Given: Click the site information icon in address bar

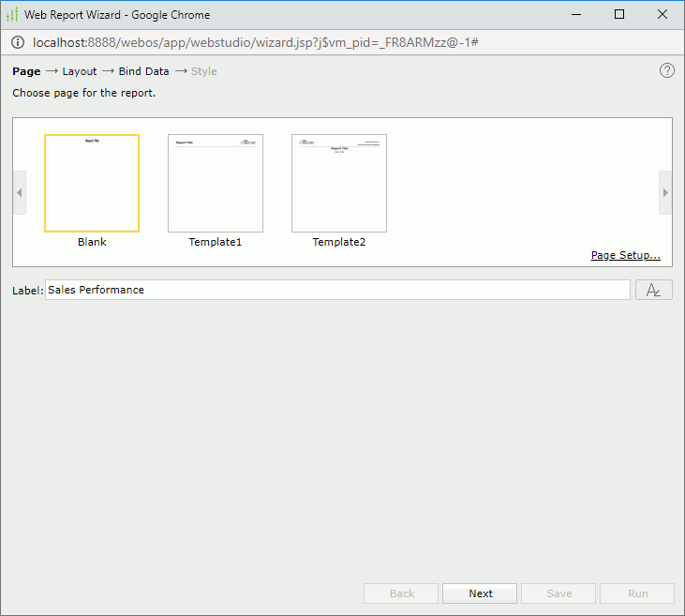Looking at the screenshot, I should [x=18, y=43].
